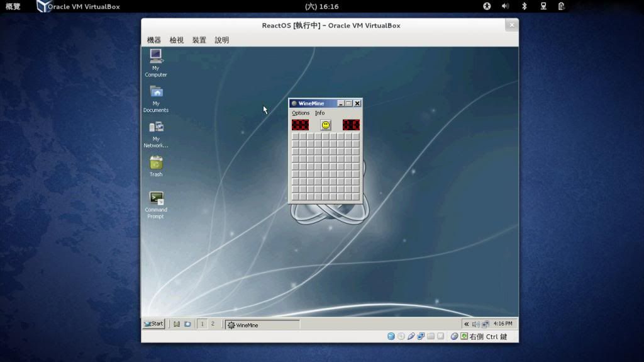Click the GNOME top bar Bluetooth icon
644x362 pixels.
(524, 6)
